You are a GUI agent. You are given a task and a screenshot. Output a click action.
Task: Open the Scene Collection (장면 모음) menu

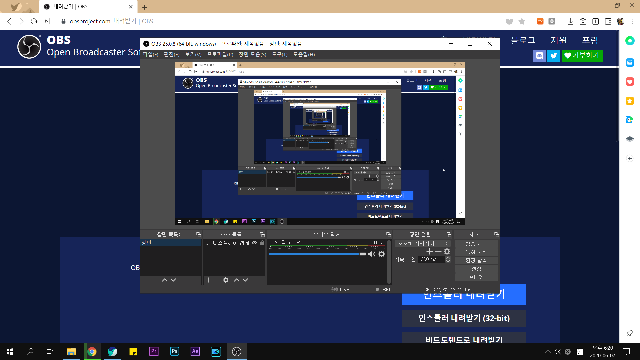point(252,54)
